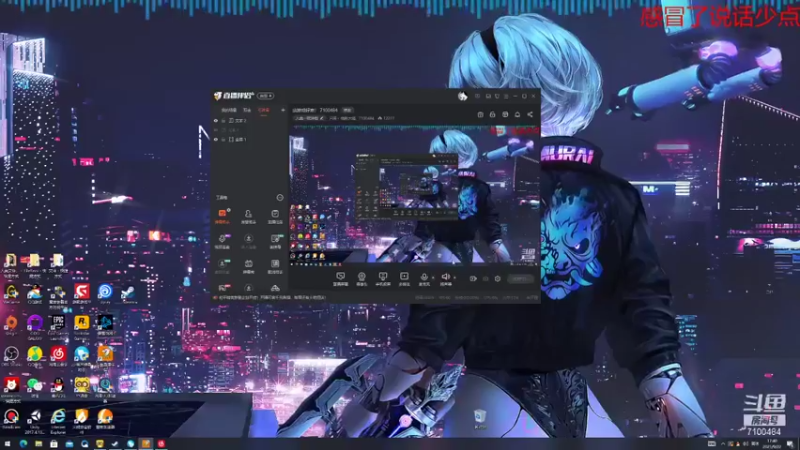Mute the speaker icon in bottom toolbar
The height and width of the screenshot is (450, 800).
[x=445, y=279]
